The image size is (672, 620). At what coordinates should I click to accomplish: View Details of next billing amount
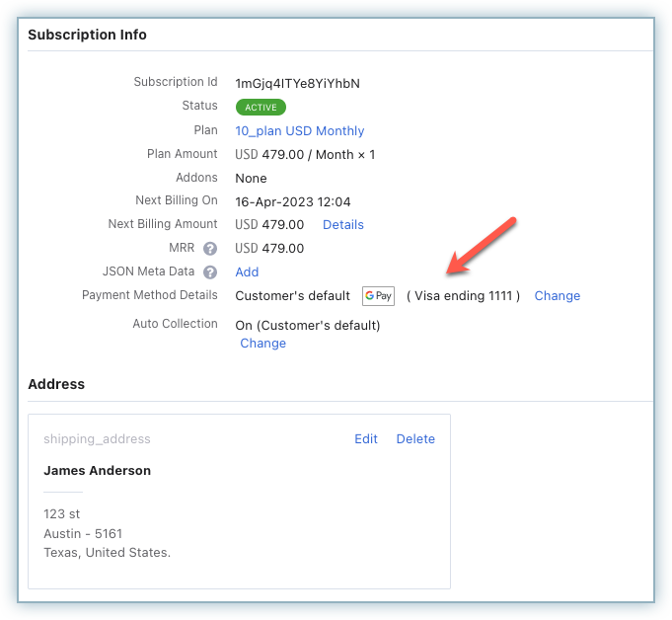pyautogui.click(x=342, y=225)
